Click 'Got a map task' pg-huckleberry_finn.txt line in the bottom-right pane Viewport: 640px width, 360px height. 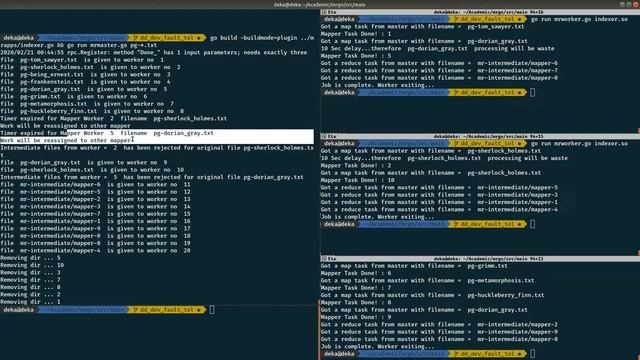click(x=432, y=296)
